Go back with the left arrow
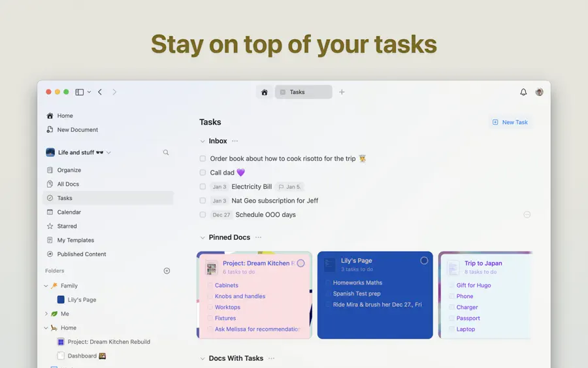The width and height of the screenshot is (588, 368). [100, 92]
